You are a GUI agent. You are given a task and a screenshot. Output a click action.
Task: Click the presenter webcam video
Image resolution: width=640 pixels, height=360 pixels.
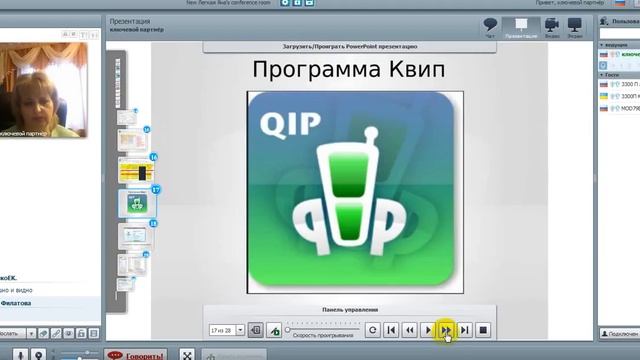[x=43, y=90]
